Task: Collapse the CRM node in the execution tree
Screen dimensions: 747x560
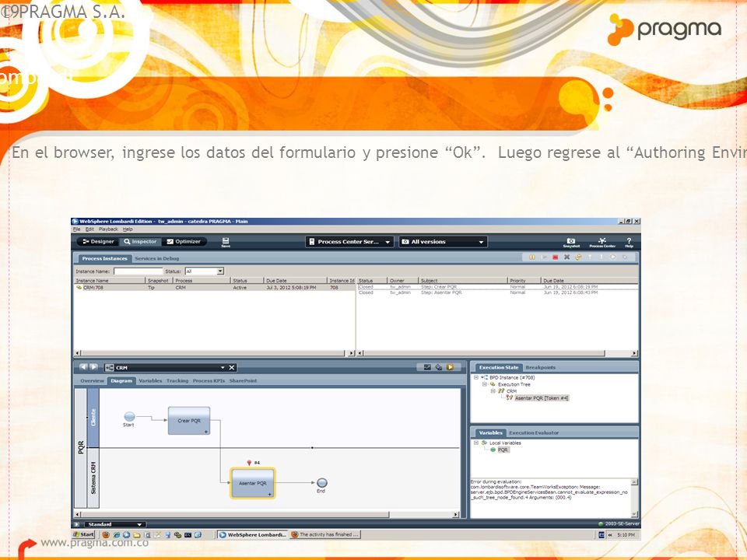Action: click(493, 391)
